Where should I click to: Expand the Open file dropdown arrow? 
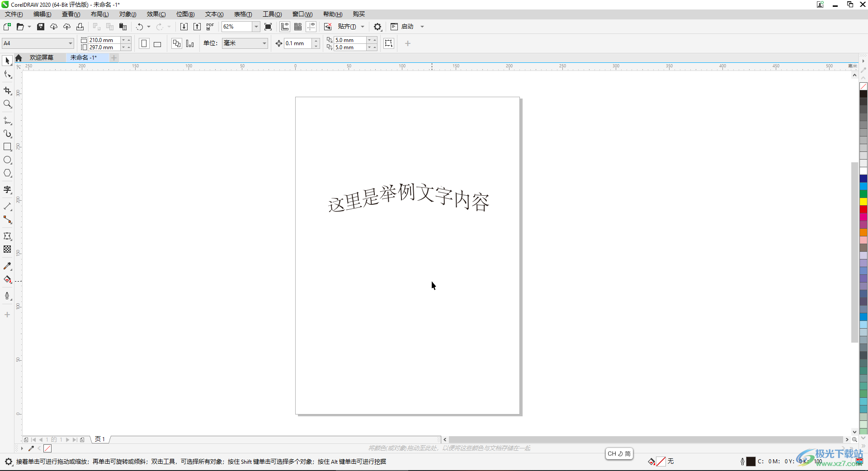[29, 27]
